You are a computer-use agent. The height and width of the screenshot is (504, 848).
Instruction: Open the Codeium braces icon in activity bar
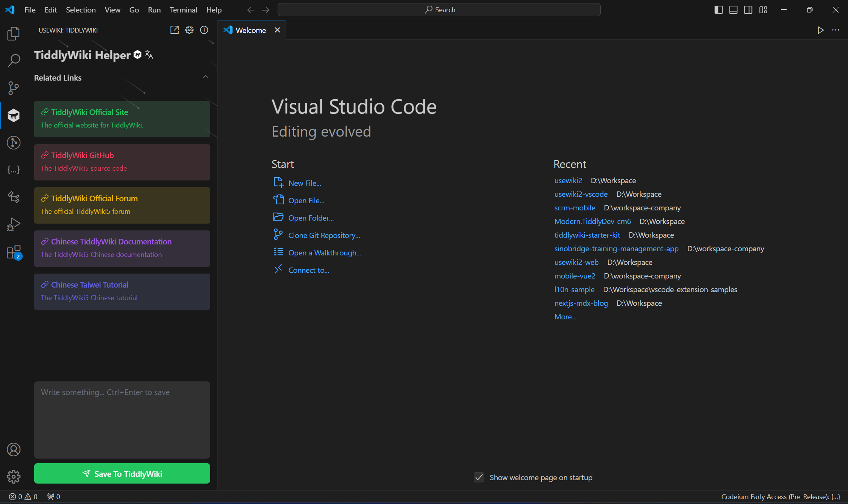pyautogui.click(x=14, y=170)
